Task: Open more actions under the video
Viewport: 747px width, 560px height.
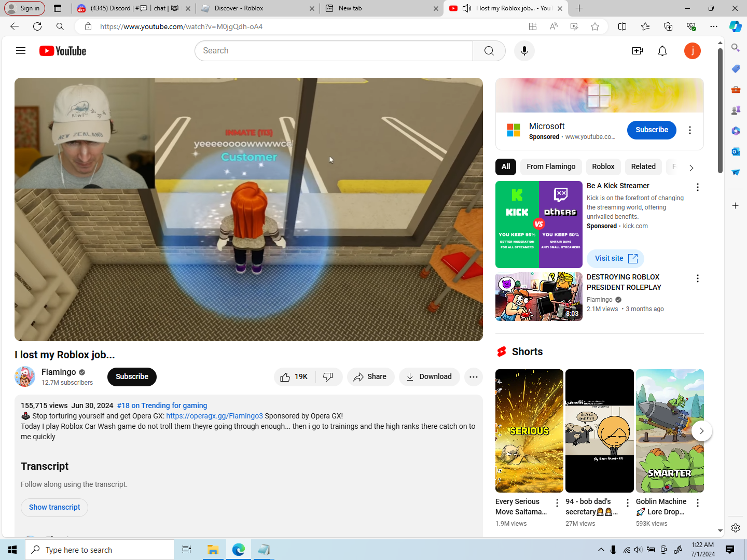Action: pyautogui.click(x=474, y=377)
